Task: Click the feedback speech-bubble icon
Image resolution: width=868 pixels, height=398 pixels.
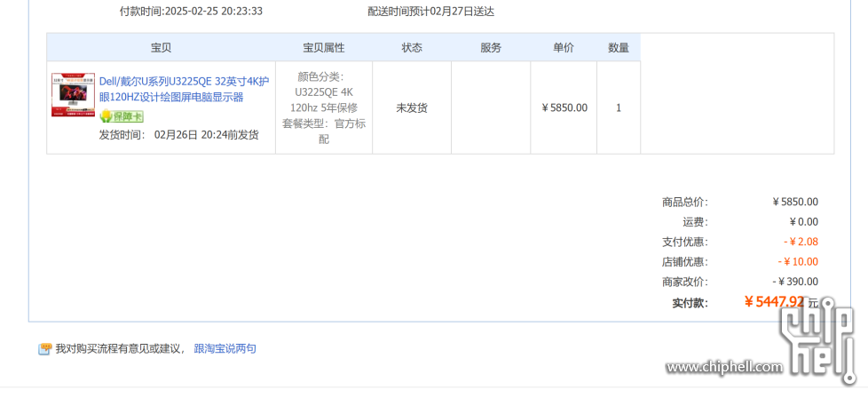Action: (45, 349)
